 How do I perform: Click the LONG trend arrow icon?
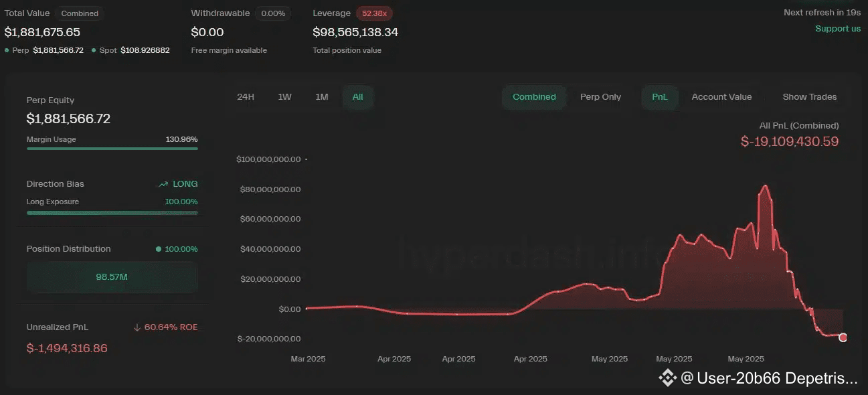pos(163,184)
